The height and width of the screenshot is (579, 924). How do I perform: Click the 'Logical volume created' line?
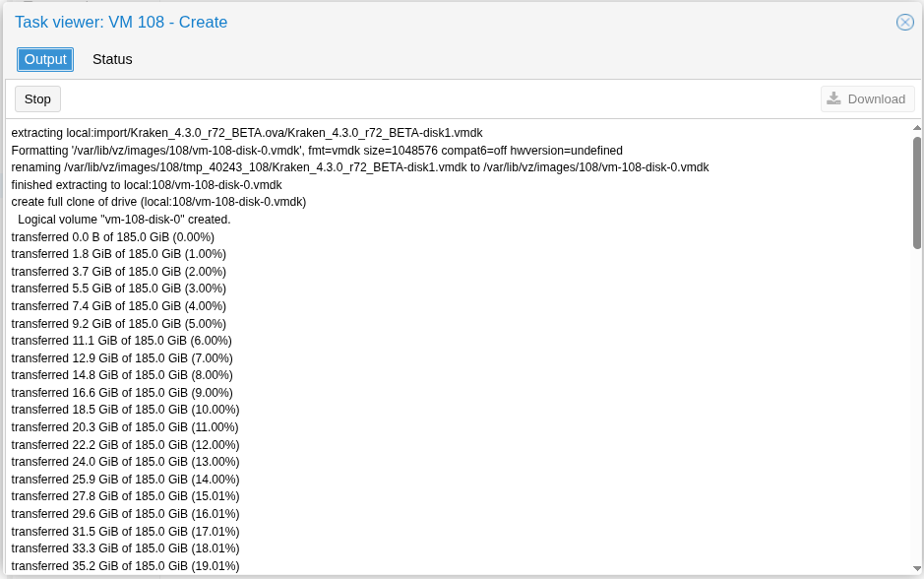click(x=124, y=220)
